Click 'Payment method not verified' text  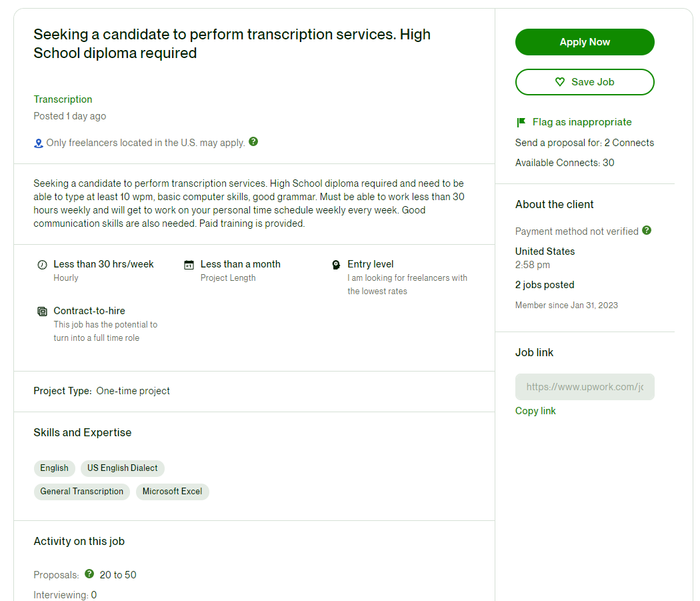tap(577, 231)
